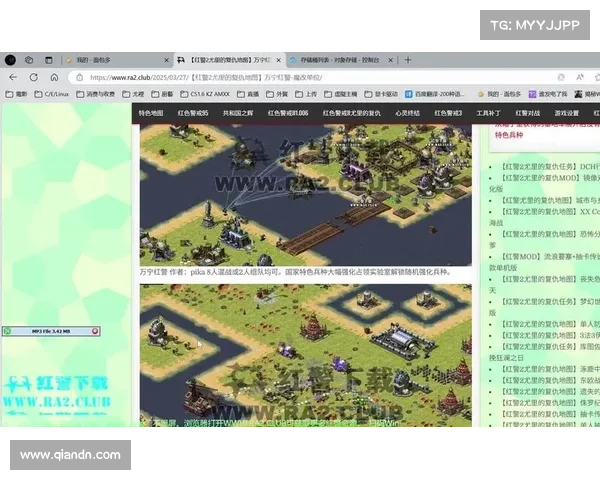Open the 特色地图 menu item
600x480 pixels.
tap(151, 113)
